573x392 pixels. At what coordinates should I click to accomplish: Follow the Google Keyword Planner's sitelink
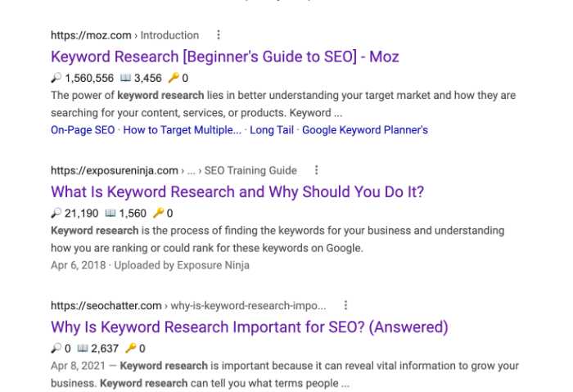coord(365,130)
